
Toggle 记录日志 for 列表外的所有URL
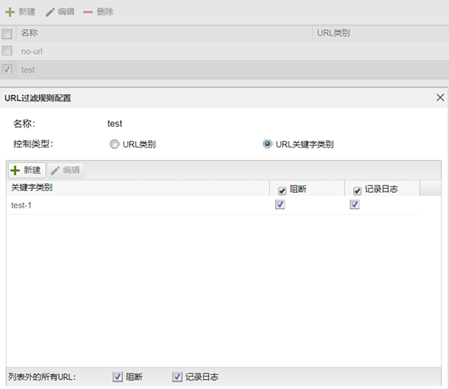[x=177, y=377]
